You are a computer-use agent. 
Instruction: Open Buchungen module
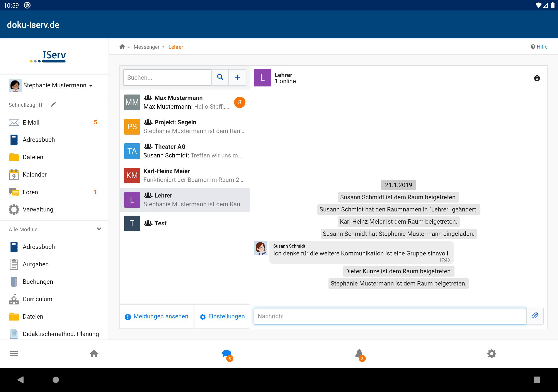[54, 282]
